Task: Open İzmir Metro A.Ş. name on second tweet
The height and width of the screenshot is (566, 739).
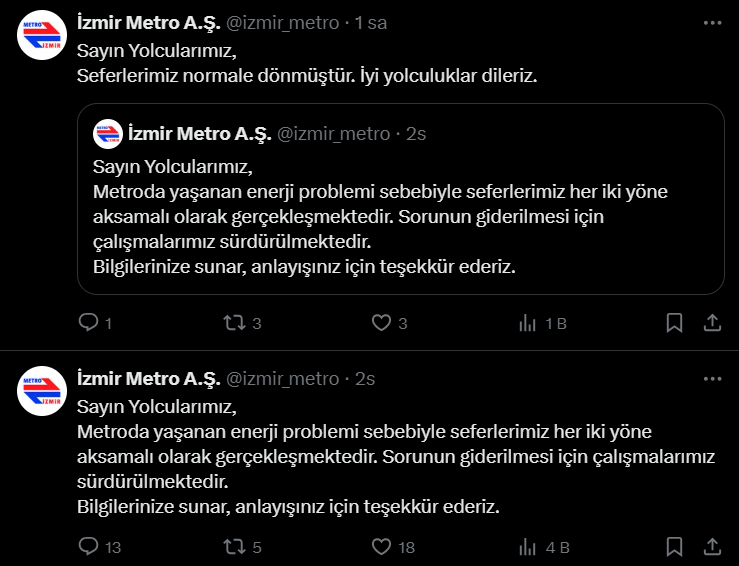Action: tap(149, 378)
